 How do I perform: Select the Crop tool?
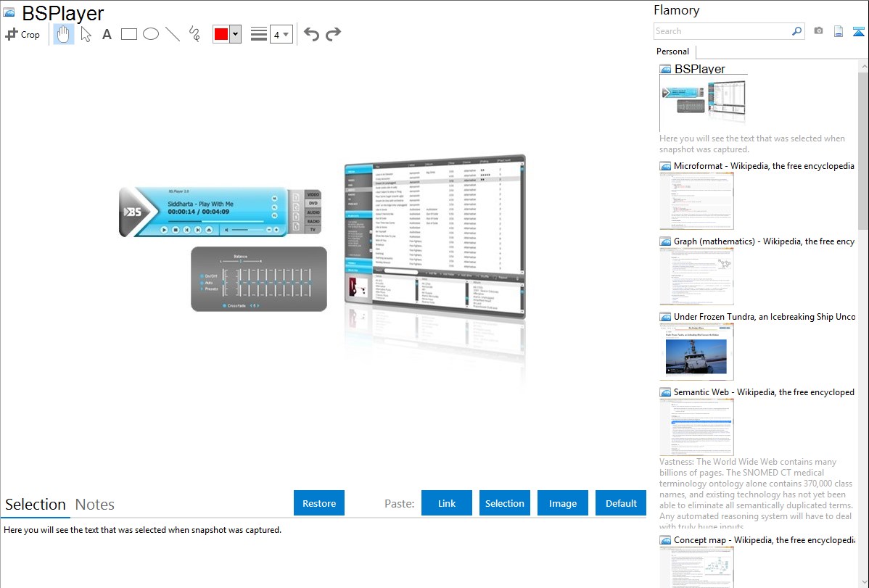pyautogui.click(x=22, y=34)
